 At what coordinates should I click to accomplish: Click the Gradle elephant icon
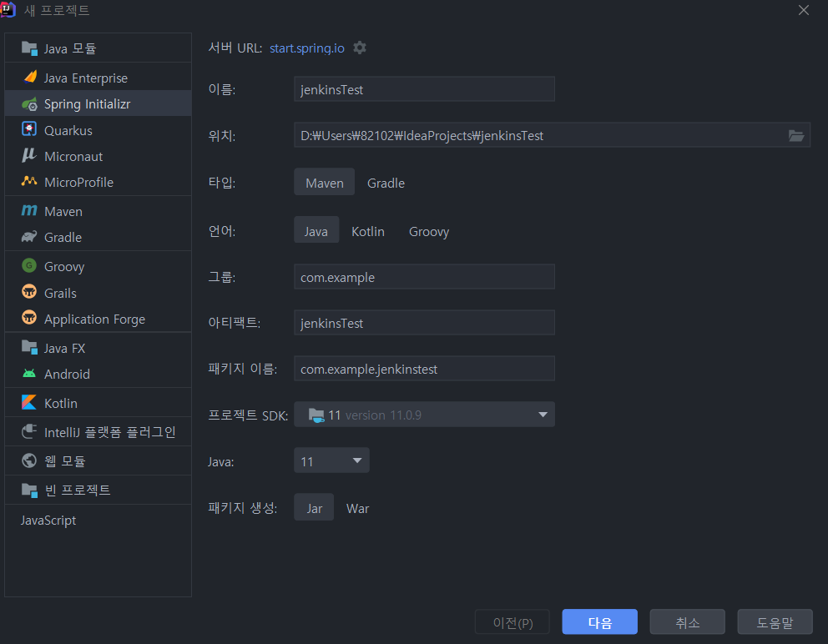(x=29, y=236)
